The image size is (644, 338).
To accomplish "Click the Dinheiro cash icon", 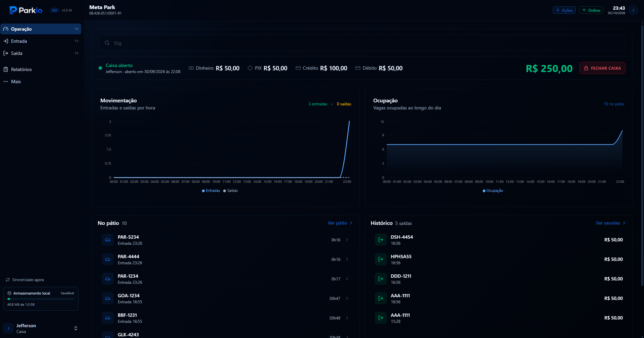I will pos(191,68).
